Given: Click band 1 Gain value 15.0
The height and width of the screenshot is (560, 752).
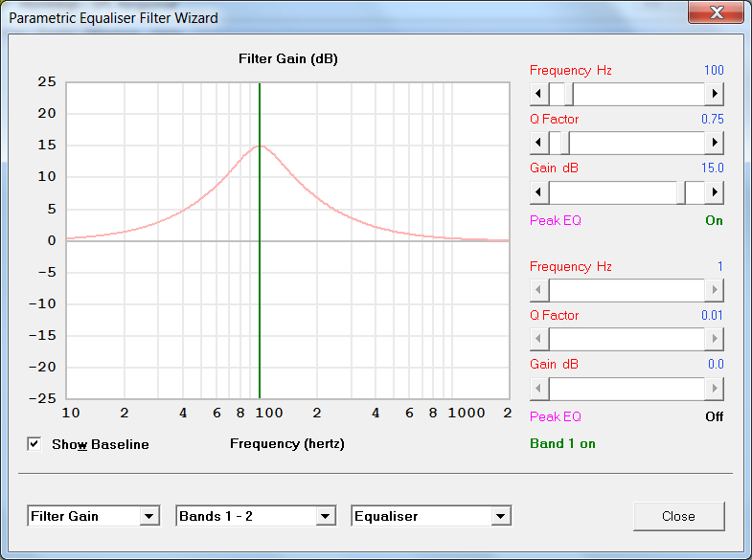Looking at the screenshot, I should pos(712,168).
